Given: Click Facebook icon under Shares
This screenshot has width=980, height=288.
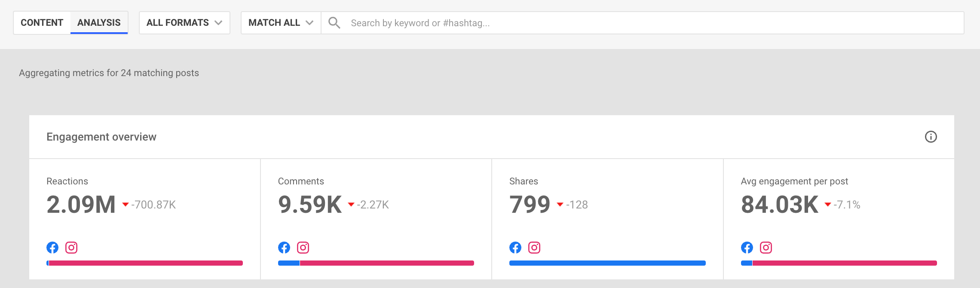Looking at the screenshot, I should click(515, 248).
